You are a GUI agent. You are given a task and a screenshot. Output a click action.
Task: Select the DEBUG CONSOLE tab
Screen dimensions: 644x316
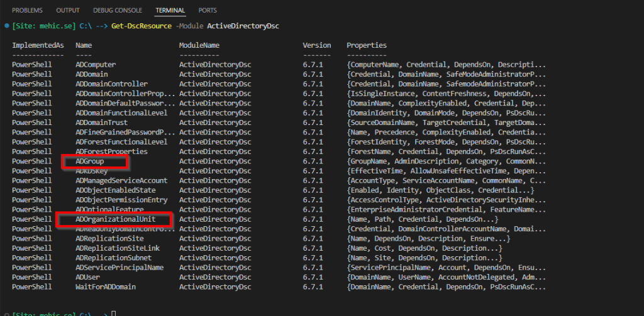point(118,11)
